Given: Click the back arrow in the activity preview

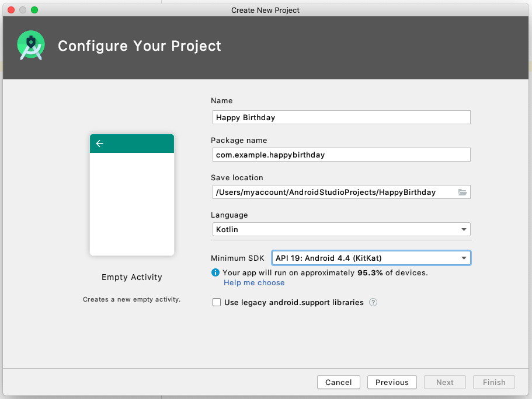Looking at the screenshot, I should point(100,143).
